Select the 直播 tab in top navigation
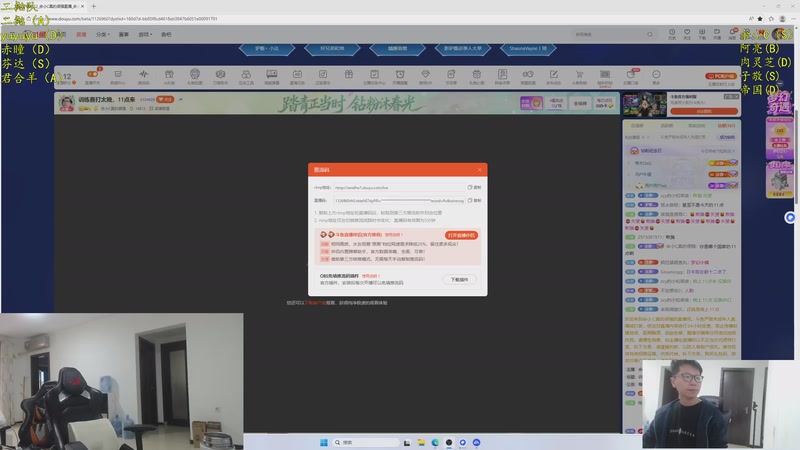Viewport: 800px width, 450px height. [81, 34]
